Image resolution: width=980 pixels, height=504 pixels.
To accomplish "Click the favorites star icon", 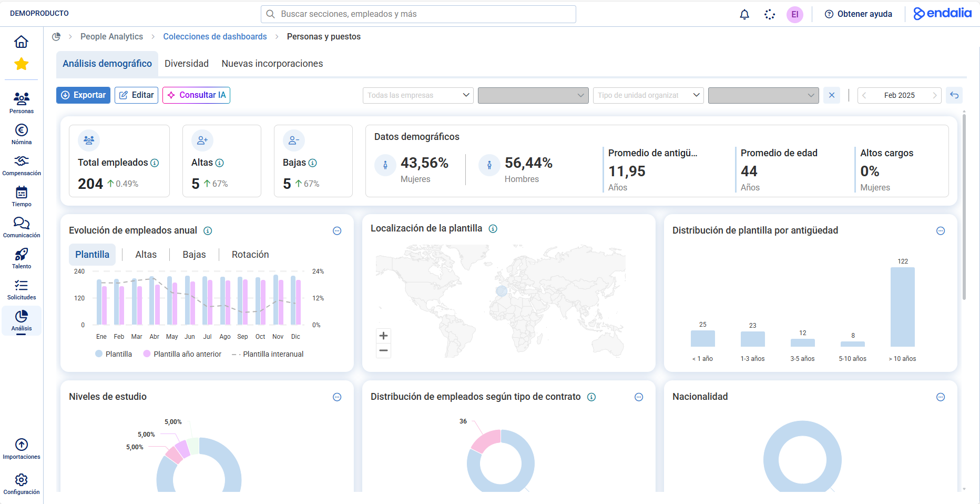I will 21,64.
